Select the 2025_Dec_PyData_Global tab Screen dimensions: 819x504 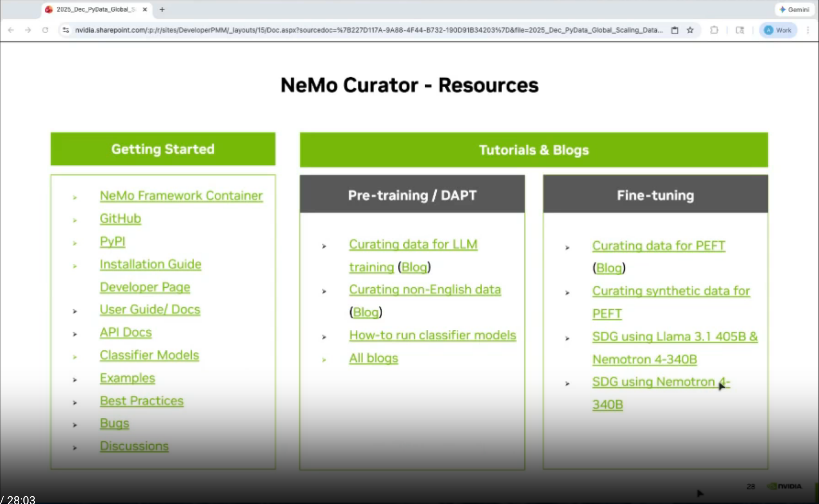(x=94, y=9)
